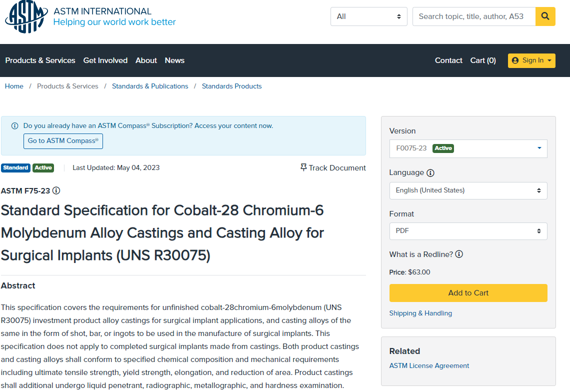Click the pin icon next to Track Document

coord(303,167)
